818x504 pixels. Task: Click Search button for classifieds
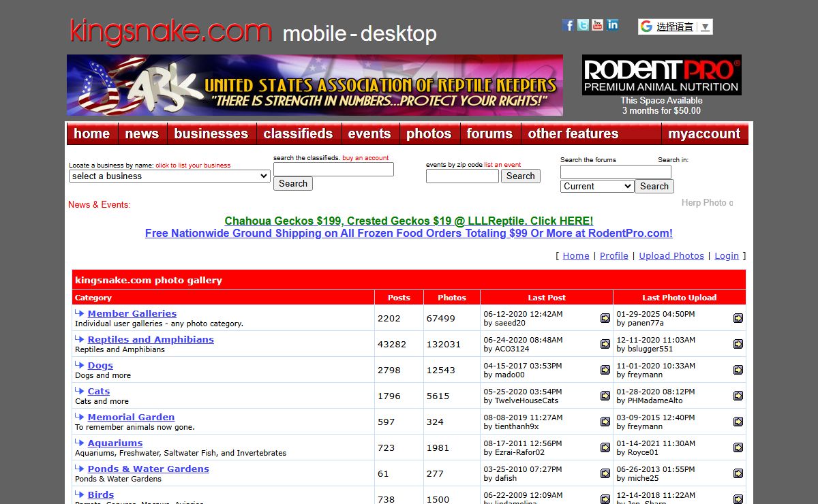coord(293,183)
